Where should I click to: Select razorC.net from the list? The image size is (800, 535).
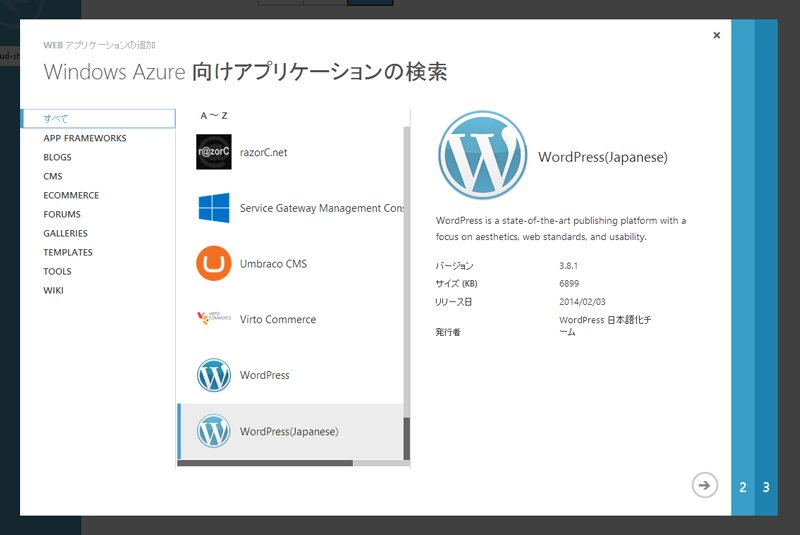(263, 152)
